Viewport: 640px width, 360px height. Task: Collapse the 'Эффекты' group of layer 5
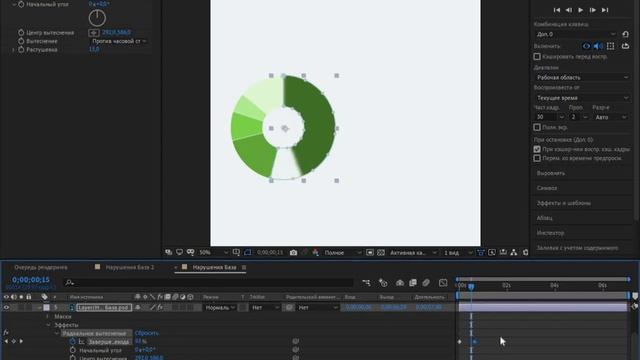coord(49,325)
